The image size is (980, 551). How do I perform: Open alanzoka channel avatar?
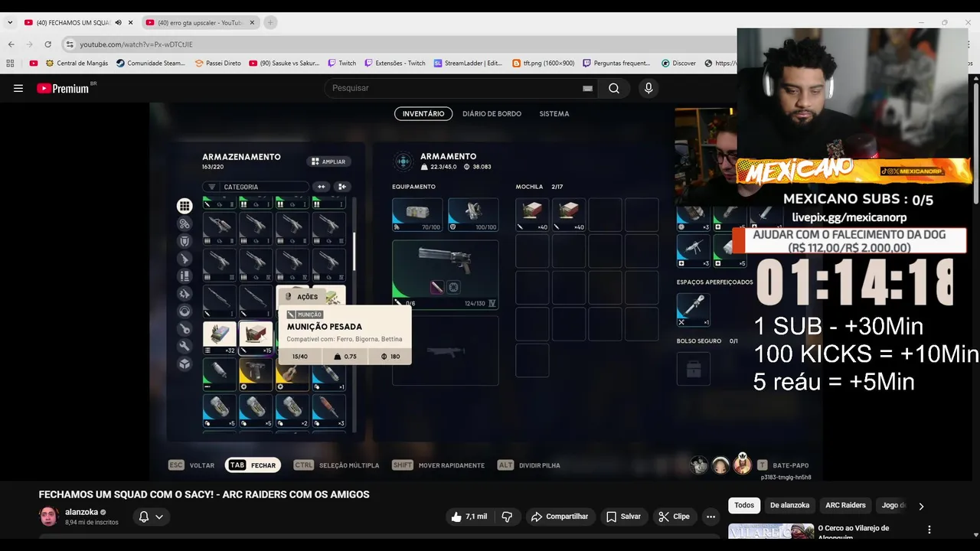pyautogui.click(x=49, y=517)
